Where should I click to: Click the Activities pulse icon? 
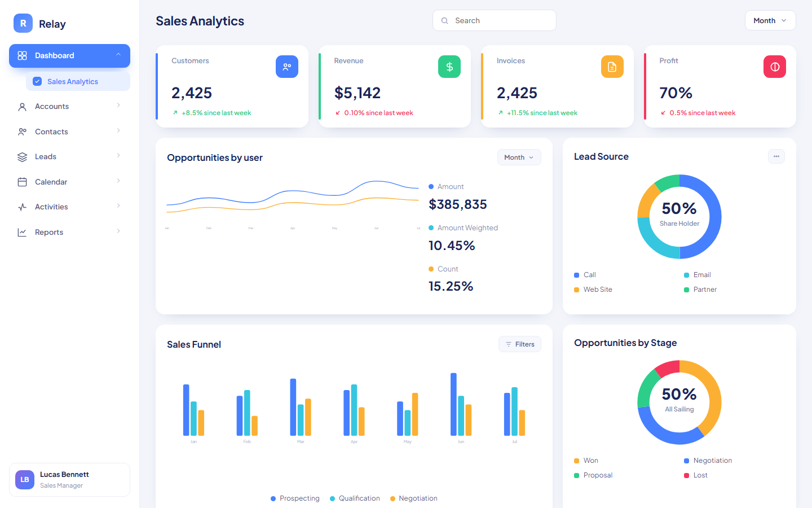(x=23, y=207)
